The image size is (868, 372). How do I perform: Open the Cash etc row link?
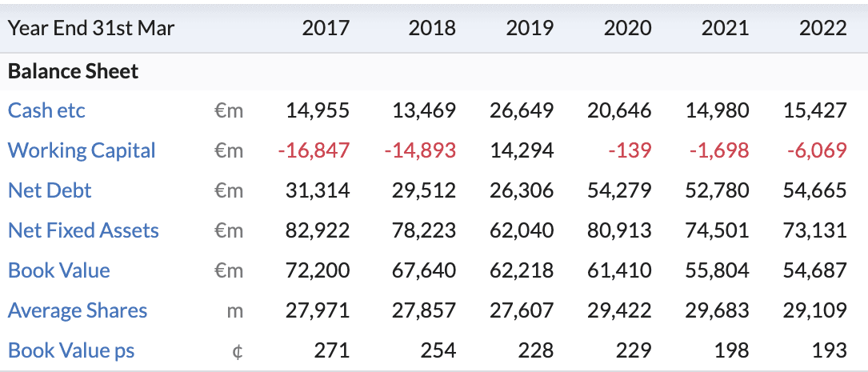click(x=46, y=110)
